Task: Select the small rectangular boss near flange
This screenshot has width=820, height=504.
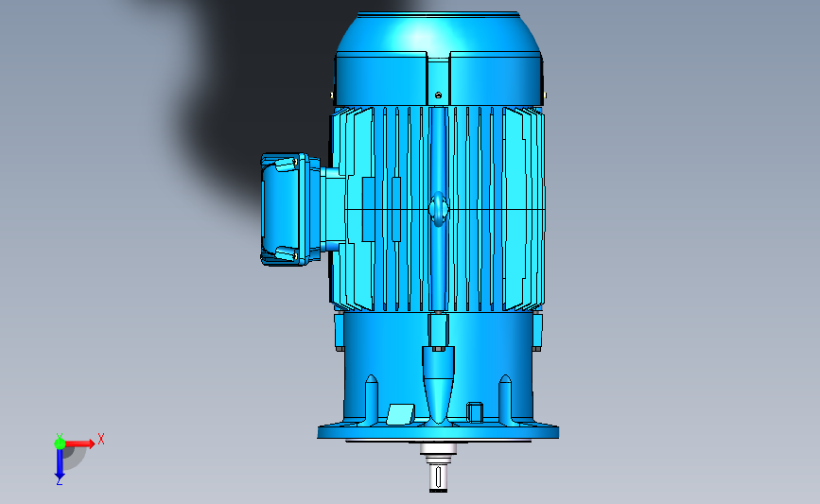Action: tap(475, 412)
